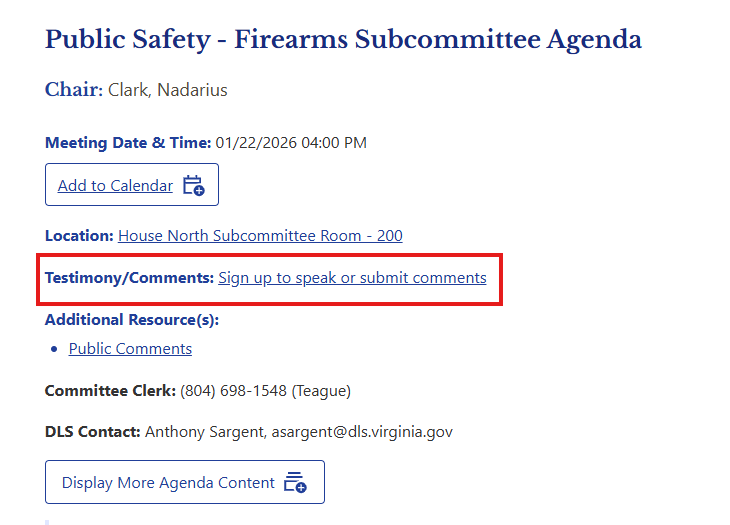Screen dimensions: 730x525
Task: Click the Chair label
Action: [73, 90]
